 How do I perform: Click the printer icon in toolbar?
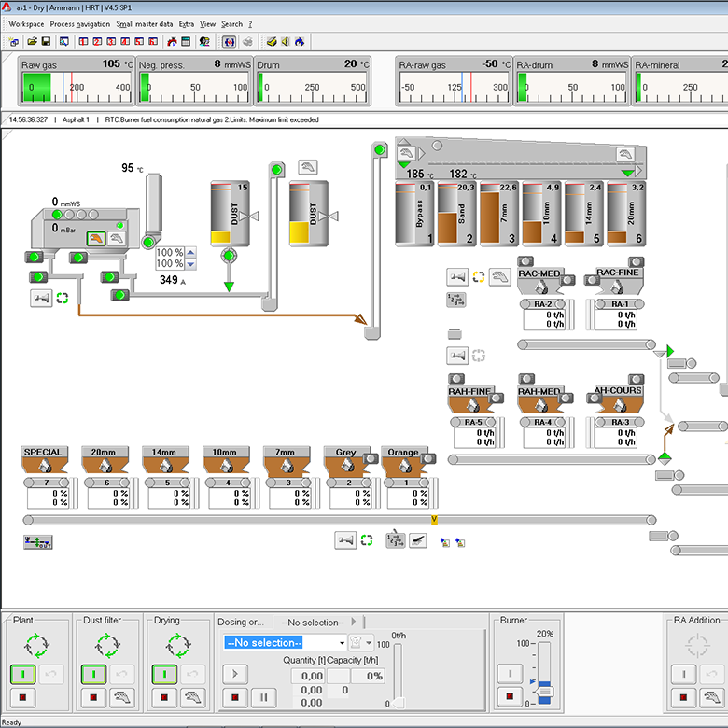tap(247, 41)
